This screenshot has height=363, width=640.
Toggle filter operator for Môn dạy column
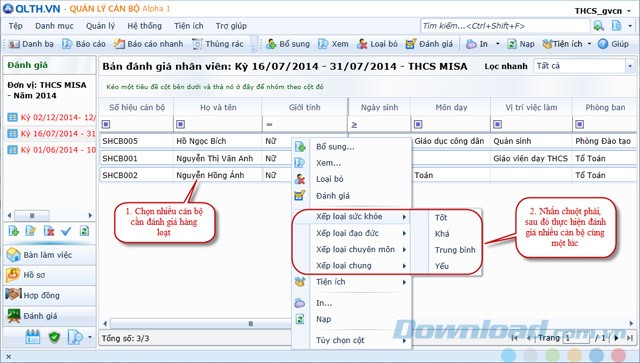click(x=418, y=124)
